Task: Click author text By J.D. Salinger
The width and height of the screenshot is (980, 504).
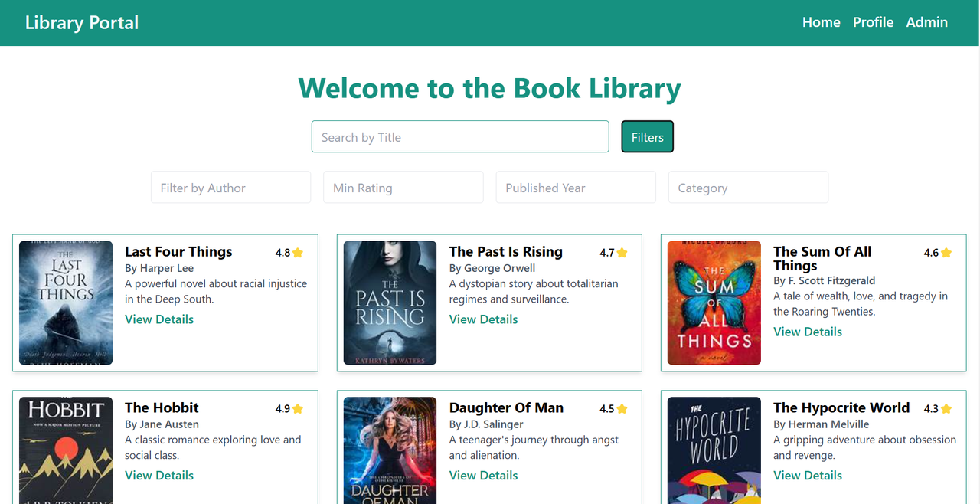Action: (x=486, y=425)
